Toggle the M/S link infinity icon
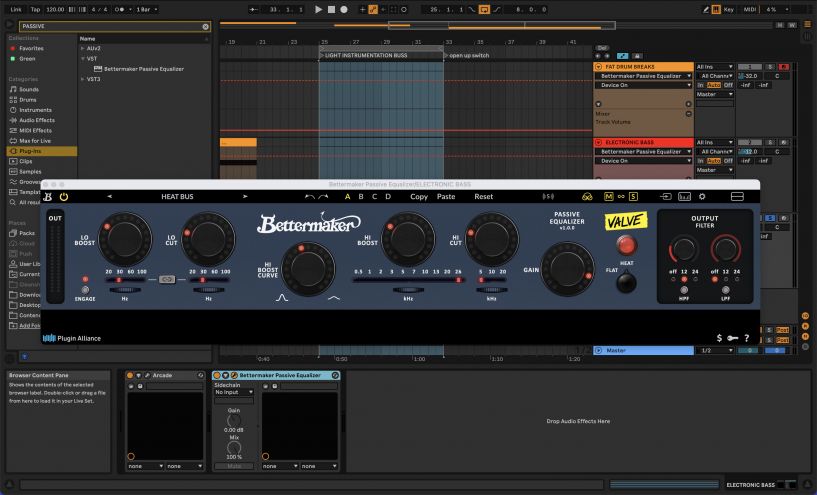The width and height of the screenshot is (817, 495). 621,196
